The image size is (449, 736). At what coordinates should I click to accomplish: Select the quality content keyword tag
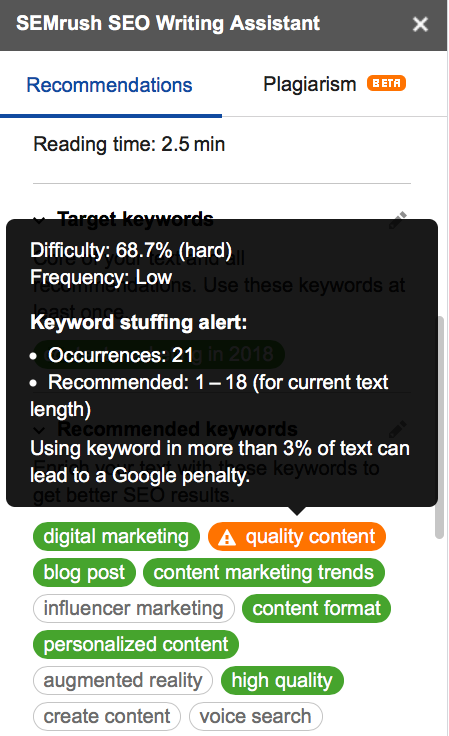297,537
